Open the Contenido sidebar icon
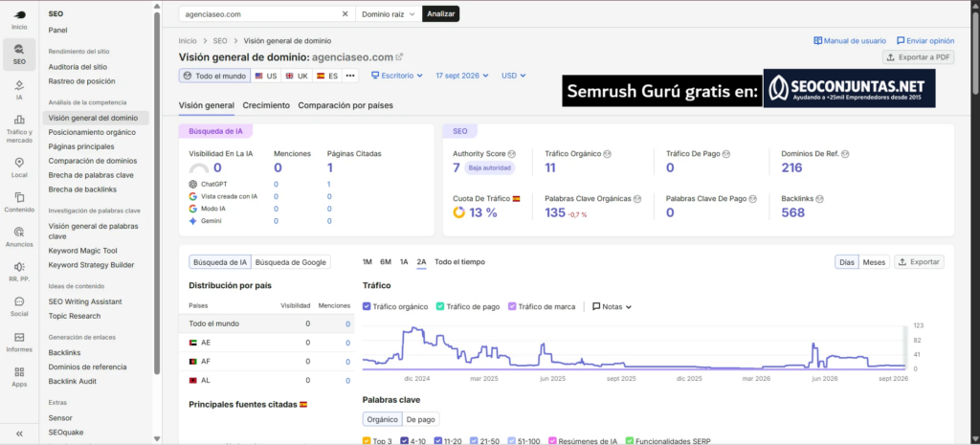 pyautogui.click(x=19, y=202)
